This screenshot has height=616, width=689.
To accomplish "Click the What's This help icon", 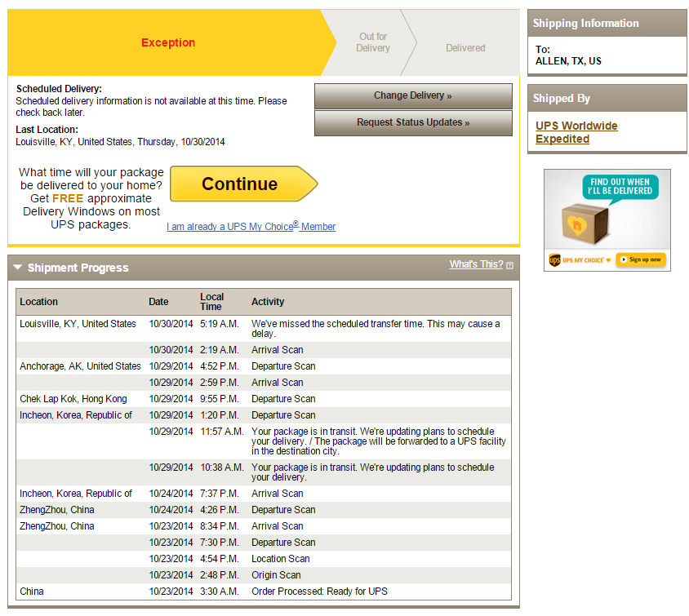I will tap(509, 265).
